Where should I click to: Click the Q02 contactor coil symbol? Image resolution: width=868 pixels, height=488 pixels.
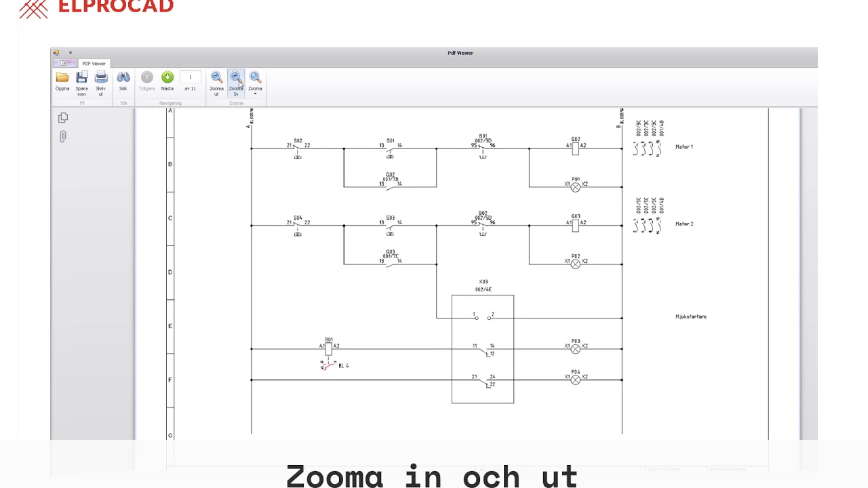tap(576, 148)
